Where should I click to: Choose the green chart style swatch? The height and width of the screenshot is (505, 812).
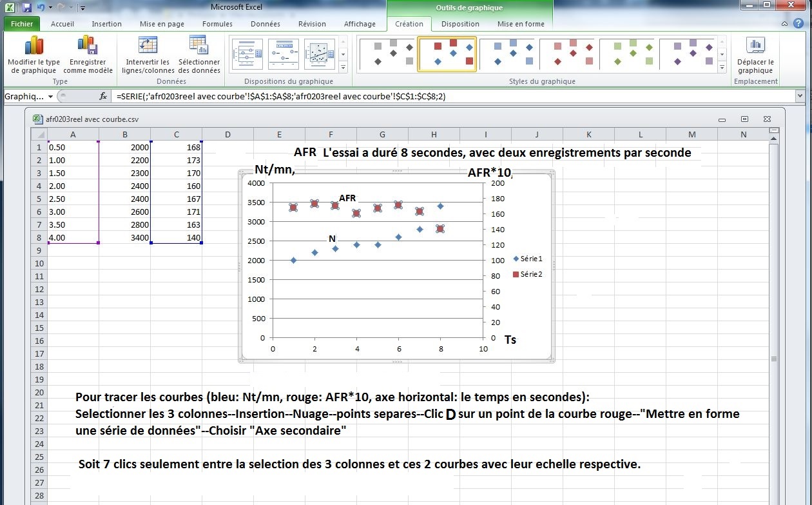pyautogui.click(x=627, y=54)
